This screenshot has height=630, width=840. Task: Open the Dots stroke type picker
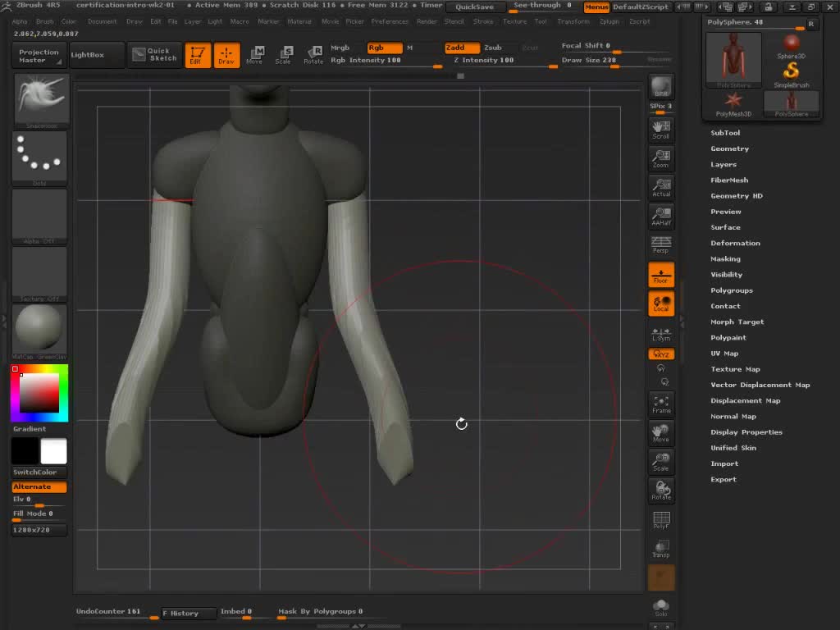[x=39, y=158]
